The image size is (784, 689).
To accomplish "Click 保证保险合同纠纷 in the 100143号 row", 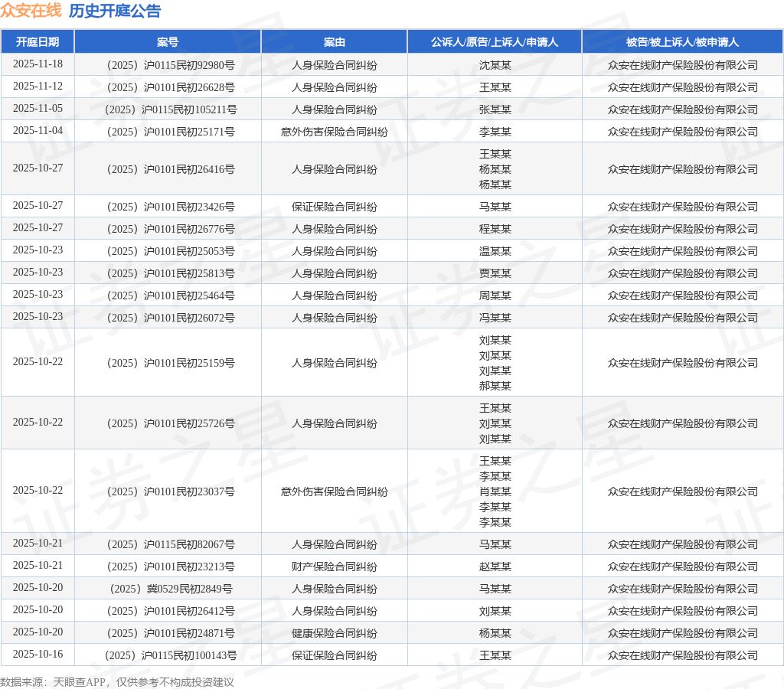I will (x=334, y=655).
